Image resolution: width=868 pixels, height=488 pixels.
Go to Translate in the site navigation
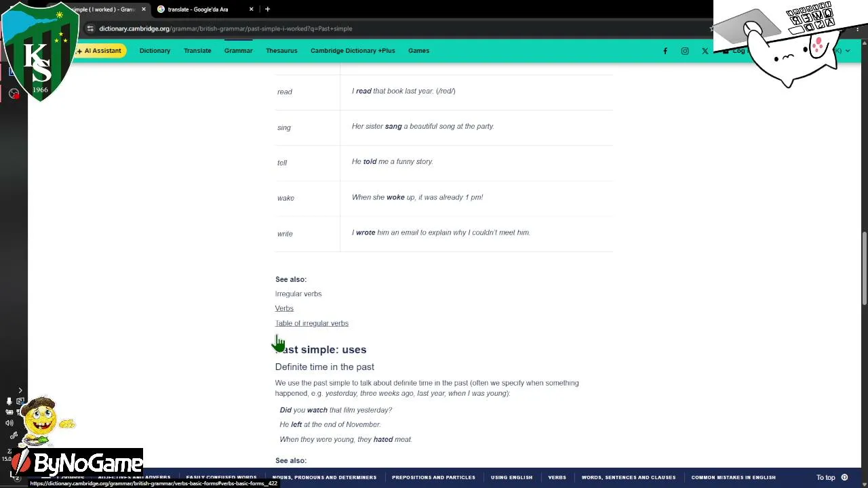197,51
